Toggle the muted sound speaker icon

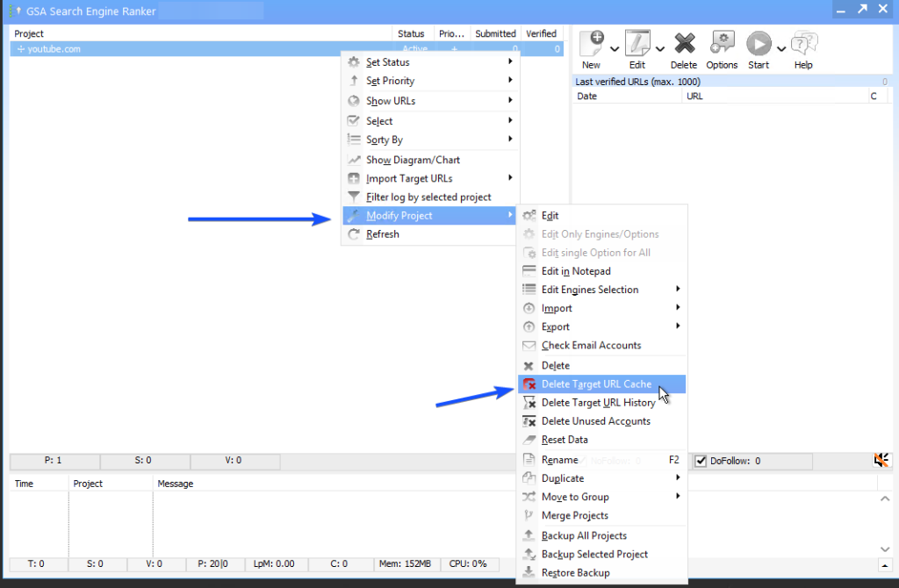[x=881, y=461]
